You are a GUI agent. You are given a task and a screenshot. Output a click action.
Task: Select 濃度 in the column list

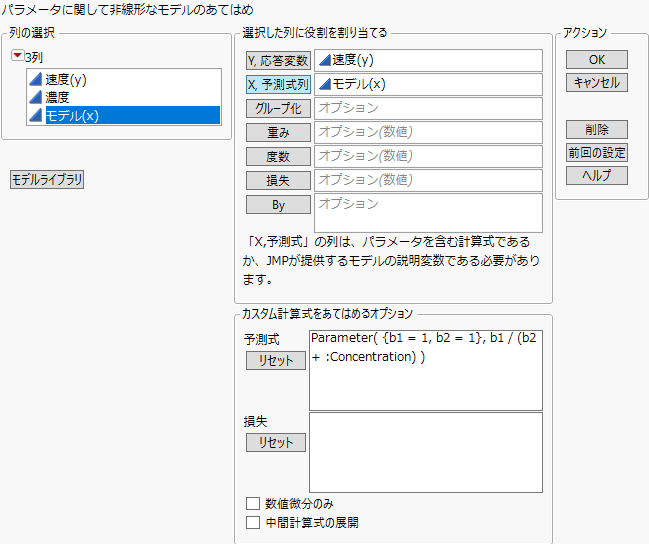click(57, 97)
